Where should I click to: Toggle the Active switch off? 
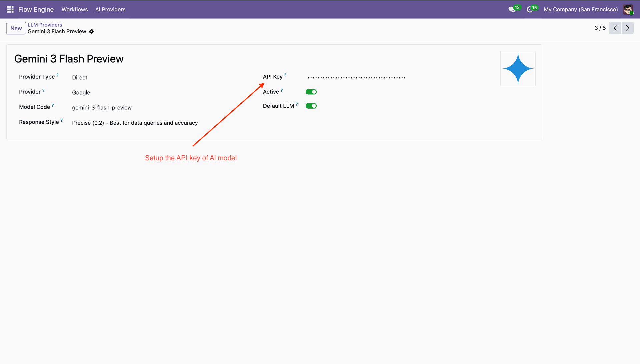(311, 92)
